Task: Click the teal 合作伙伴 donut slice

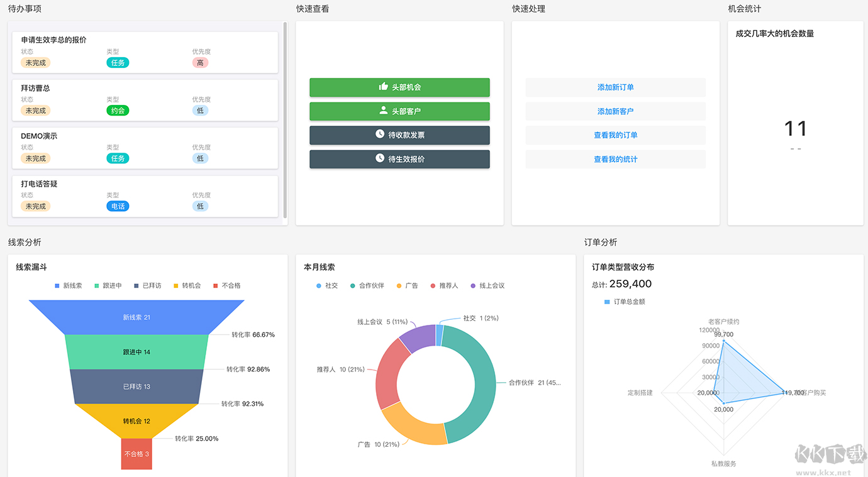Action: (x=478, y=383)
